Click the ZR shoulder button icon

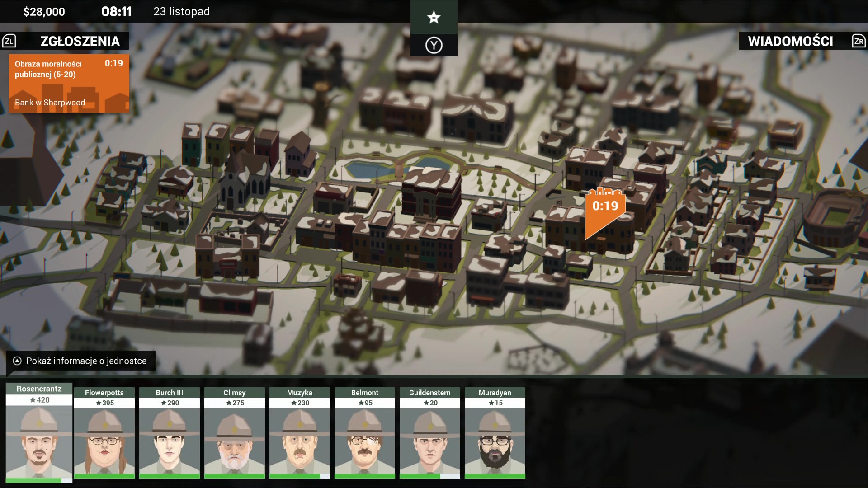coord(858,41)
